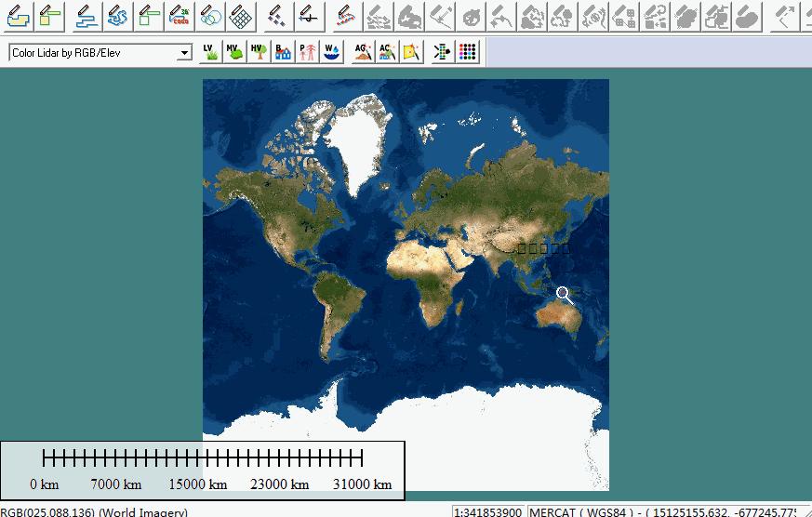The width and height of the screenshot is (812, 517).
Task: Classify Lidar as water (W)
Action: (x=331, y=52)
